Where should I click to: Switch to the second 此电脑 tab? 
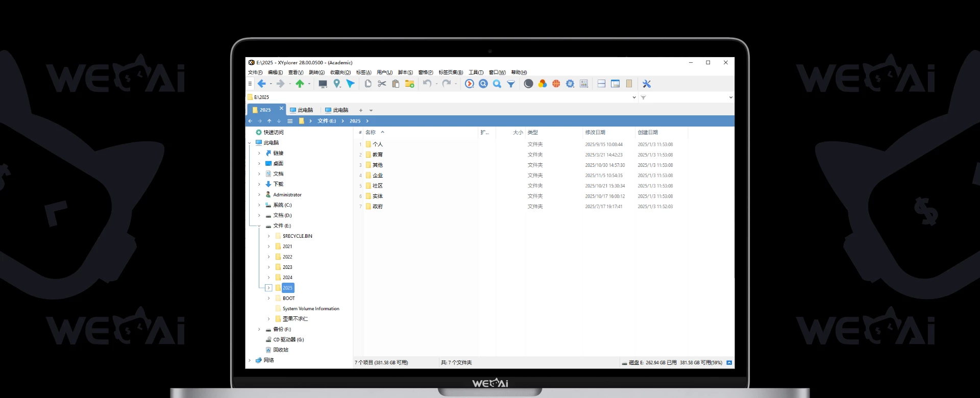(x=337, y=110)
